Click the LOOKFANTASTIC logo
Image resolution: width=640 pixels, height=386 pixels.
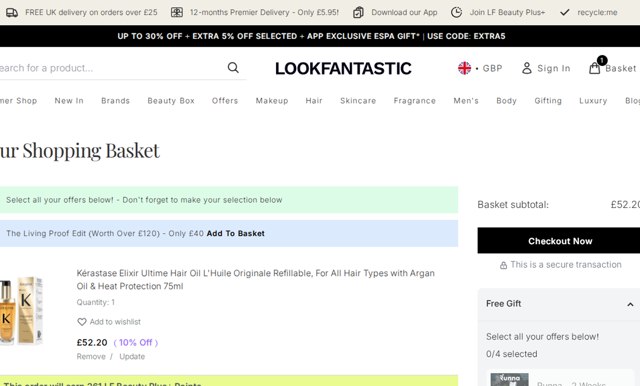click(x=343, y=69)
